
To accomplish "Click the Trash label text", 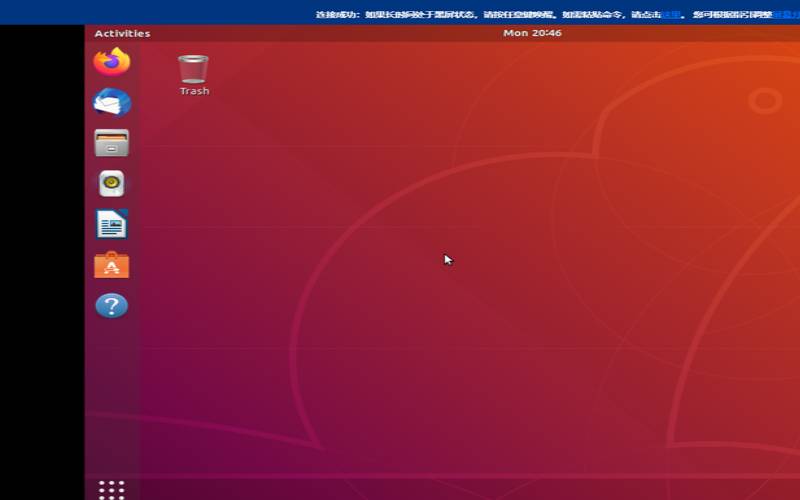I will pyautogui.click(x=194, y=91).
